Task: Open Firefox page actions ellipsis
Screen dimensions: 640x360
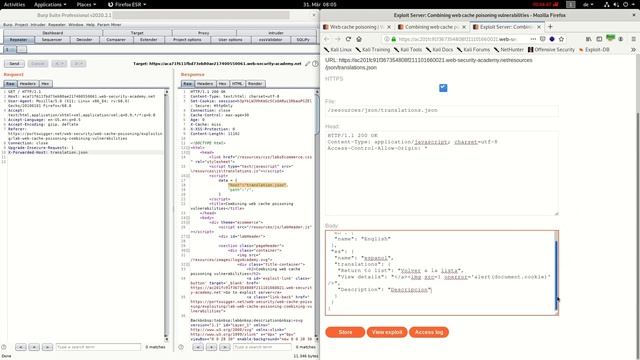Action: coord(533,39)
